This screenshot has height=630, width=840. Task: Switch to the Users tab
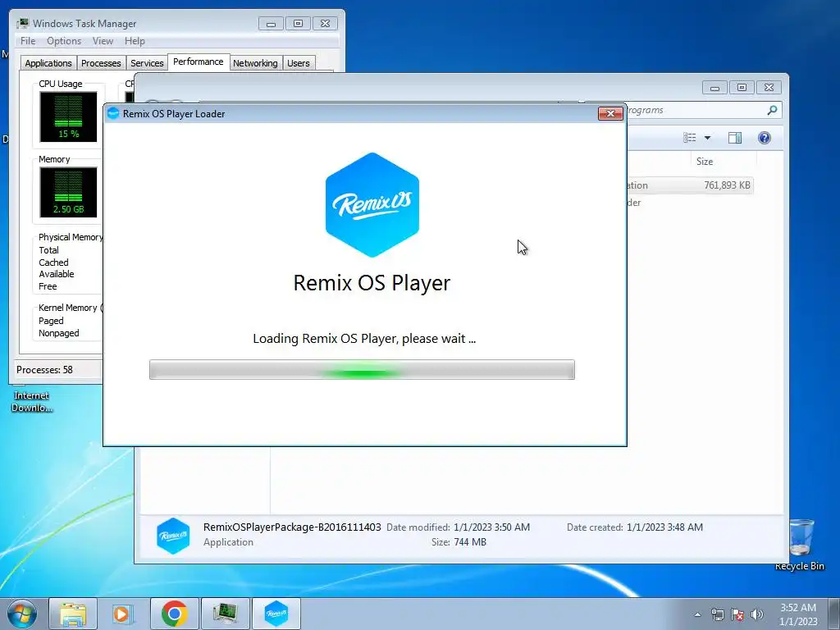point(299,63)
